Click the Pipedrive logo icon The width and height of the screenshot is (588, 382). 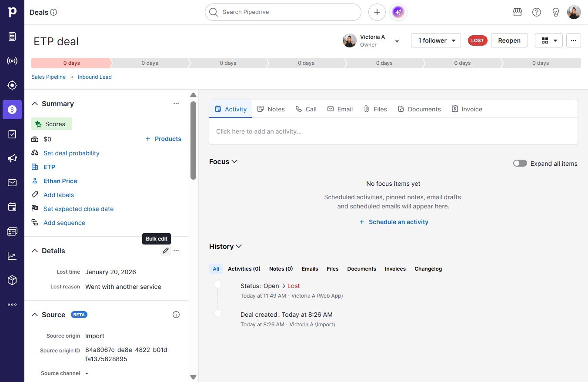tap(12, 12)
